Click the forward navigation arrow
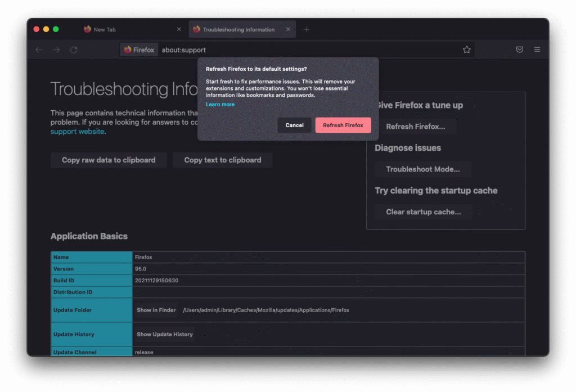Screen dimensions: 576x392 [56, 50]
